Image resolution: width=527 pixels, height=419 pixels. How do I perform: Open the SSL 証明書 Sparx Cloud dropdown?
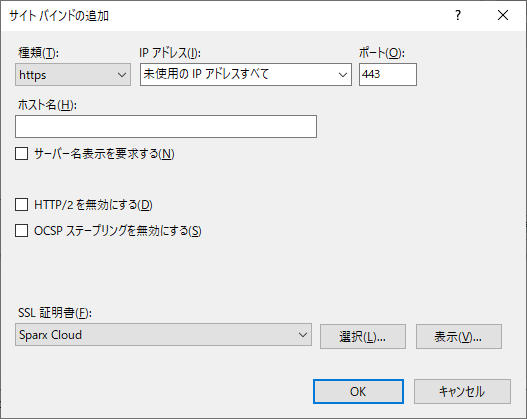[x=163, y=335]
